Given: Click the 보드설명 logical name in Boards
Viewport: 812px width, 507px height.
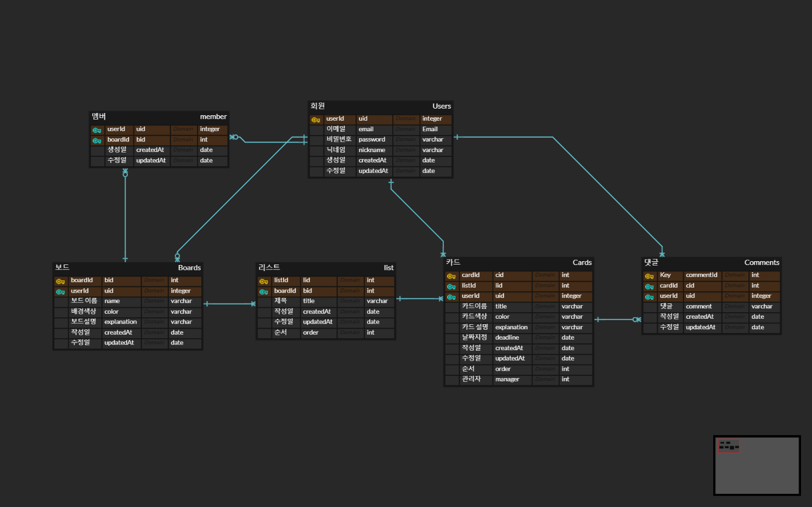Looking at the screenshot, I should [x=83, y=322].
